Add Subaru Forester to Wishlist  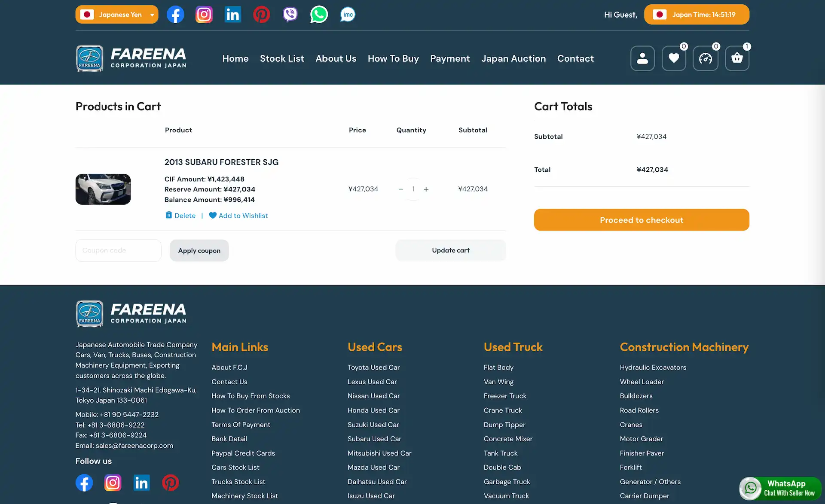click(x=238, y=216)
